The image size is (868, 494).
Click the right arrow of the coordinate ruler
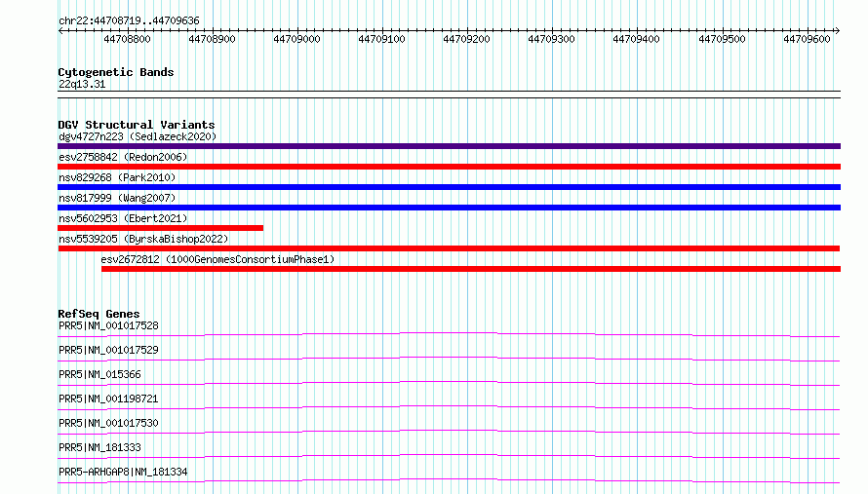[x=838, y=30]
